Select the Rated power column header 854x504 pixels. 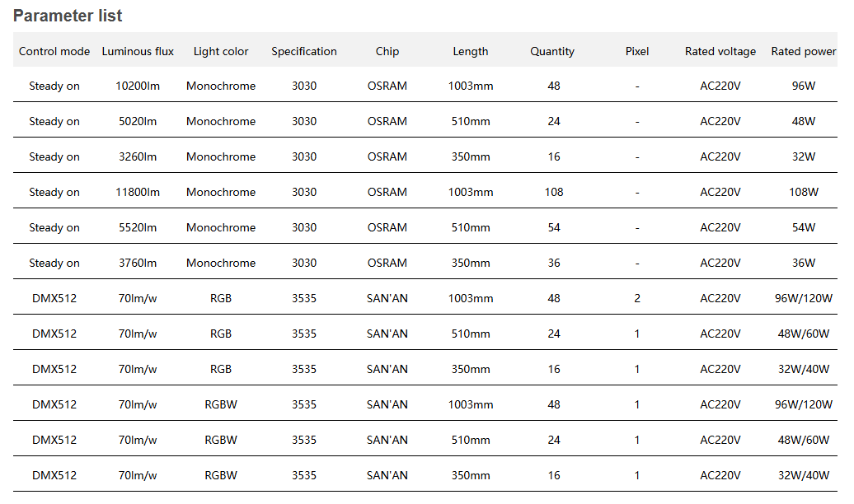point(804,51)
